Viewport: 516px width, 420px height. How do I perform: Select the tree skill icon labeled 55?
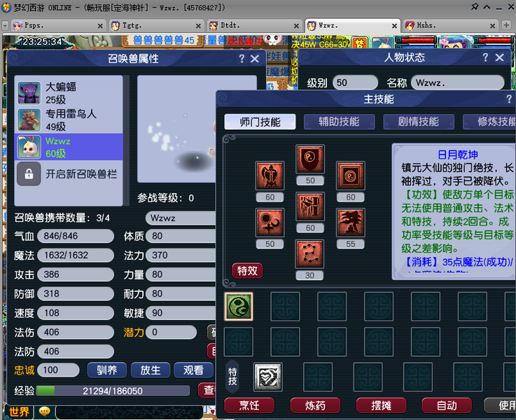[x=351, y=223]
